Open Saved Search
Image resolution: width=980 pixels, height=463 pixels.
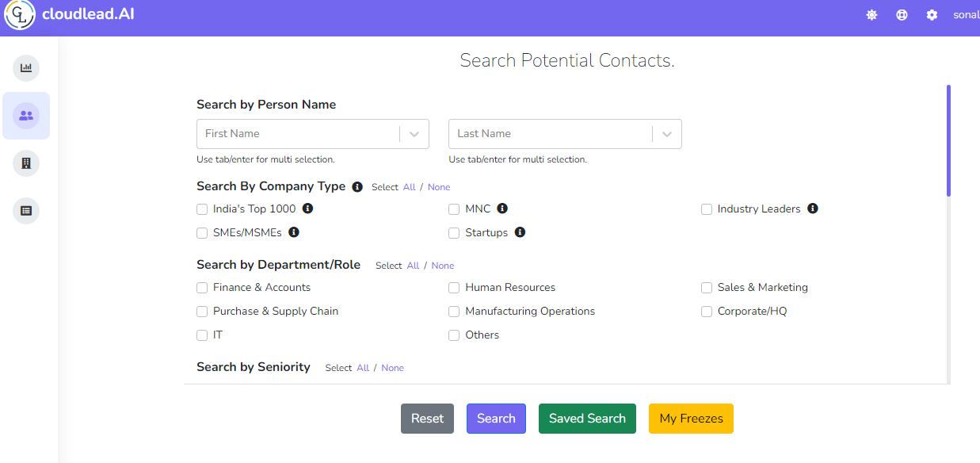point(587,419)
